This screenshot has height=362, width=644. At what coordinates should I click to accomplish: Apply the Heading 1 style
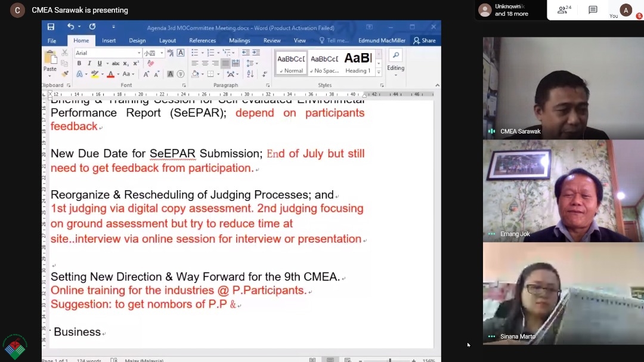click(x=358, y=63)
